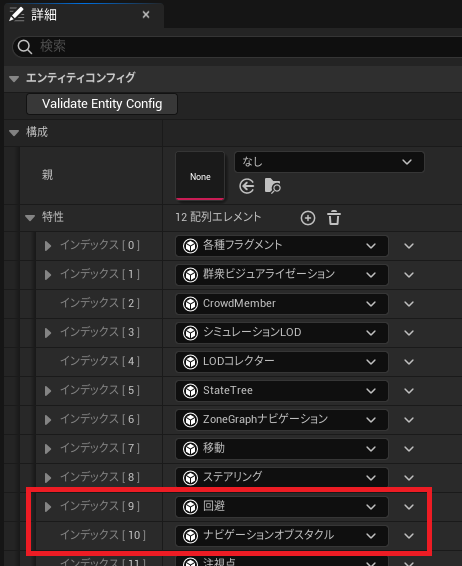Open the ナビゲーションオブスタクル type dropdown
The width and height of the screenshot is (462, 566).
tap(282, 536)
